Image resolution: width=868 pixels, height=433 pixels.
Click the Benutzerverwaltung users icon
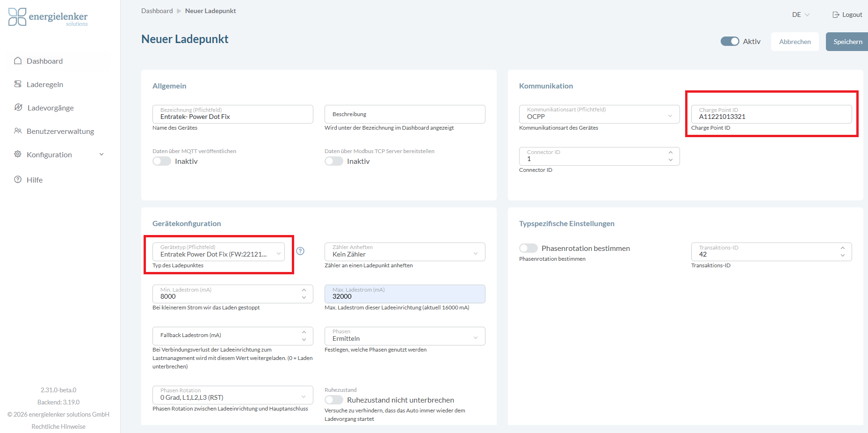coord(18,131)
